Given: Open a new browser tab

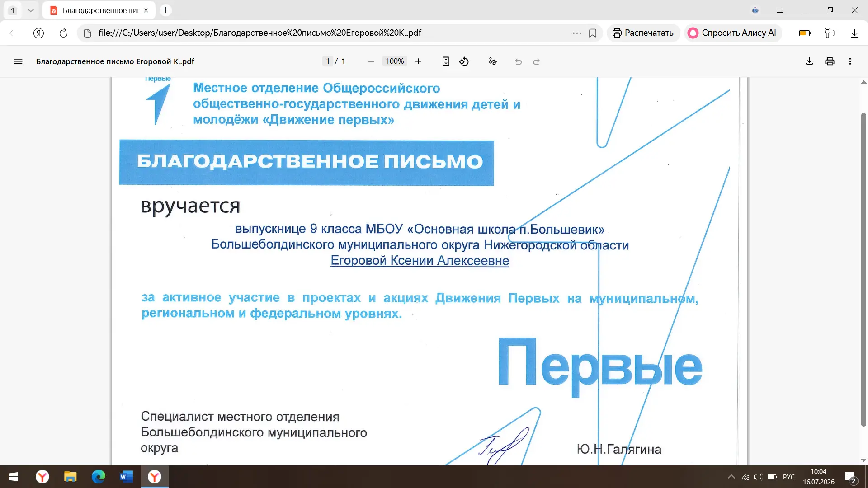Looking at the screenshot, I should pyautogui.click(x=166, y=10).
